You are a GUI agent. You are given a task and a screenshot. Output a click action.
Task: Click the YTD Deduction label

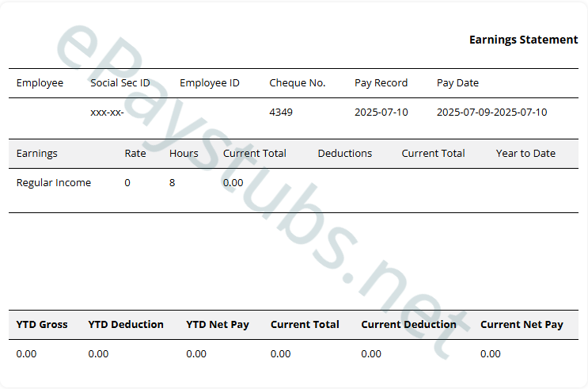[x=126, y=325]
